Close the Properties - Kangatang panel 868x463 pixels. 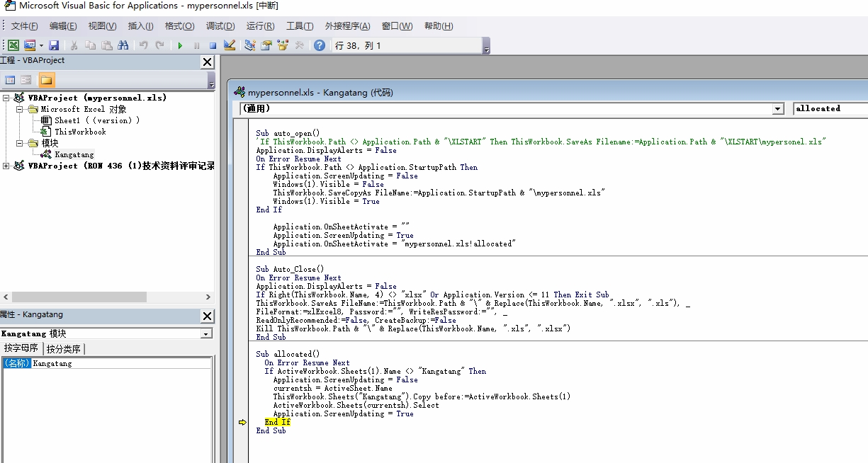(207, 316)
